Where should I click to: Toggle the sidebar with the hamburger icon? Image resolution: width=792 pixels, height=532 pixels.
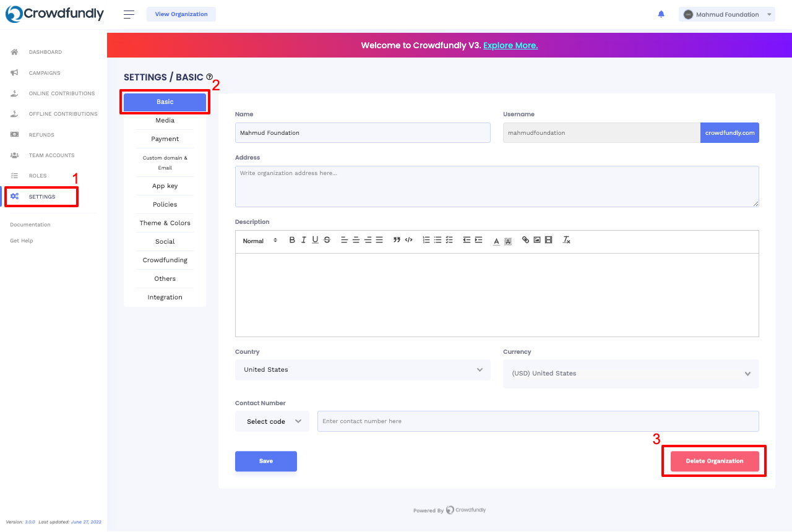[129, 14]
